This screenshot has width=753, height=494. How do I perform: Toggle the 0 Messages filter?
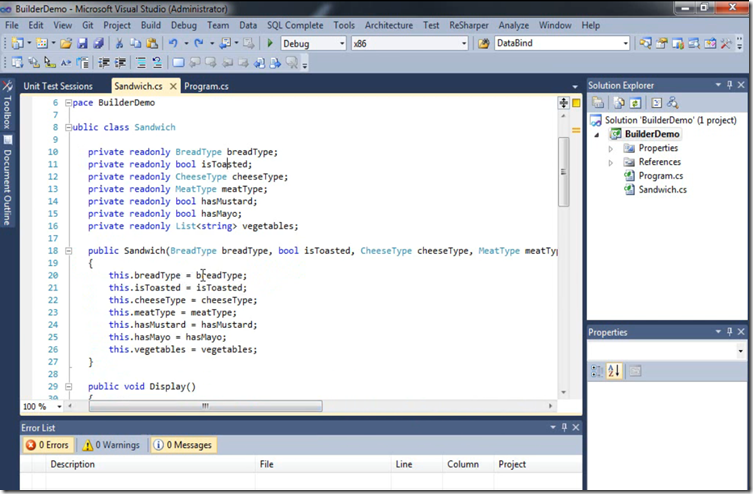pyautogui.click(x=183, y=445)
